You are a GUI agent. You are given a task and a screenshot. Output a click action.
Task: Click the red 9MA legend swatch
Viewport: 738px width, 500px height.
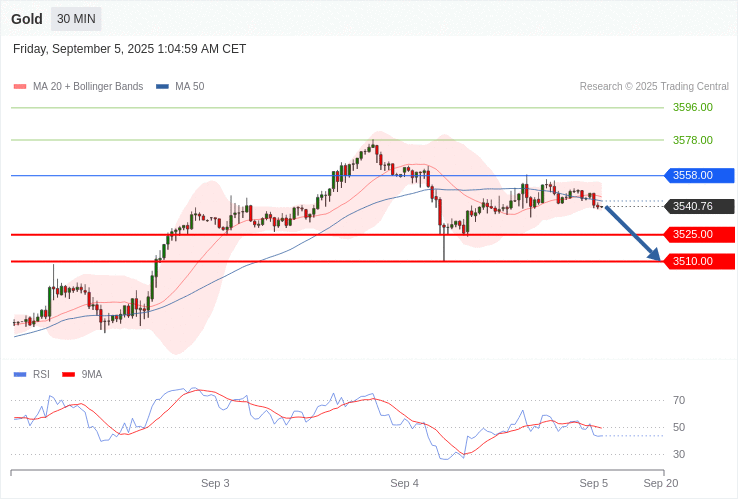pyautogui.click(x=68, y=375)
